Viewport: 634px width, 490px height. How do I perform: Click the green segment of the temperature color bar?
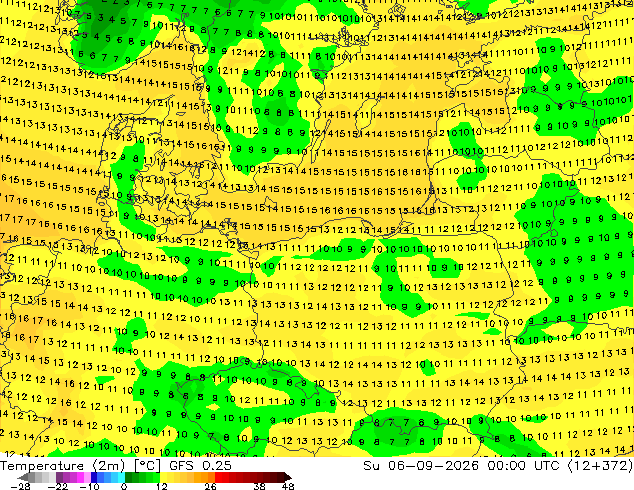tap(142, 477)
